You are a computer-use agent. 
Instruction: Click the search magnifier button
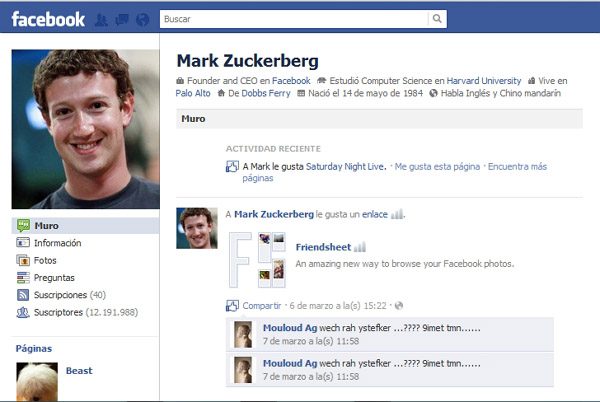437,19
